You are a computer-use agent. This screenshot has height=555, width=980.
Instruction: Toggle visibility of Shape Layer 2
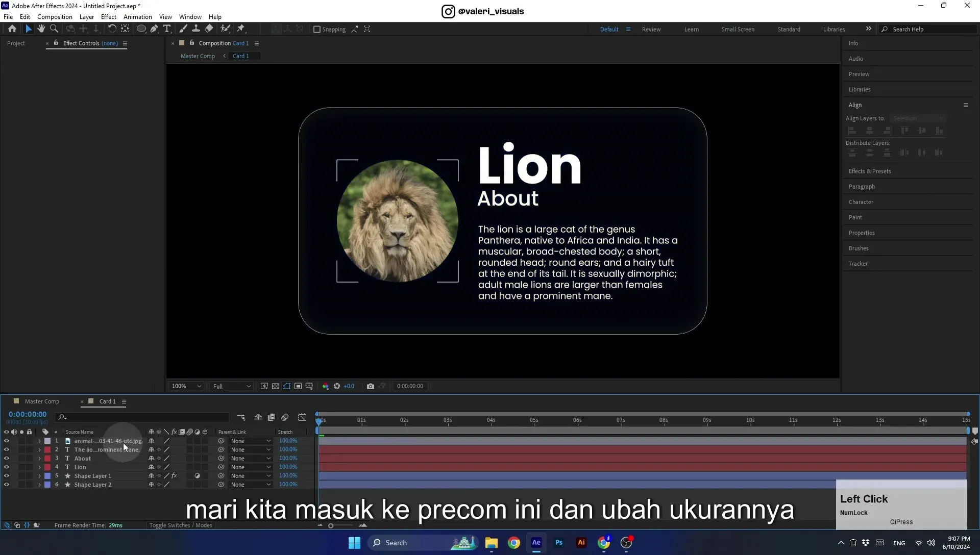7,485
